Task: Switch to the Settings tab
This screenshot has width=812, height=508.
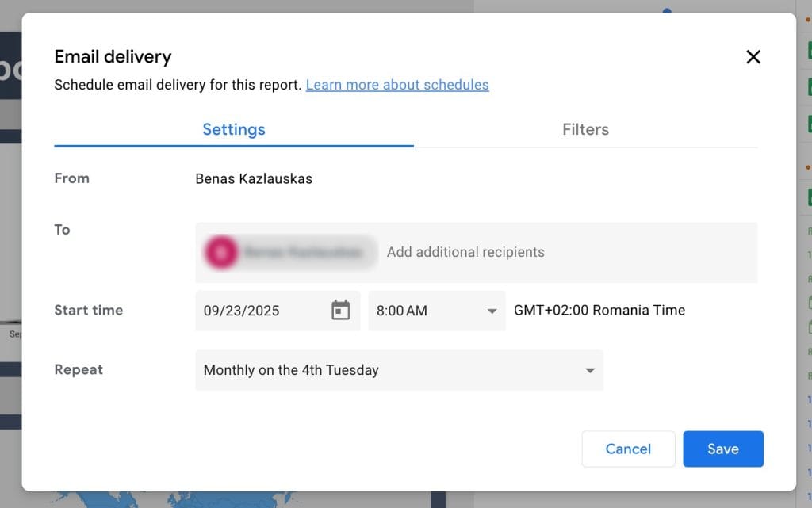Action: click(233, 129)
